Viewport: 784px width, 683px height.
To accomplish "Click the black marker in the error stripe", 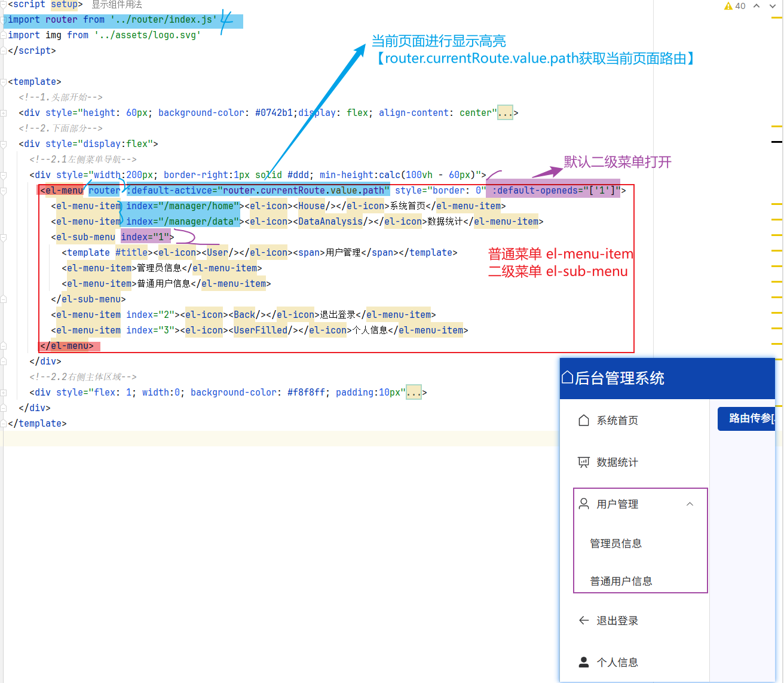I will pos(777,142).
